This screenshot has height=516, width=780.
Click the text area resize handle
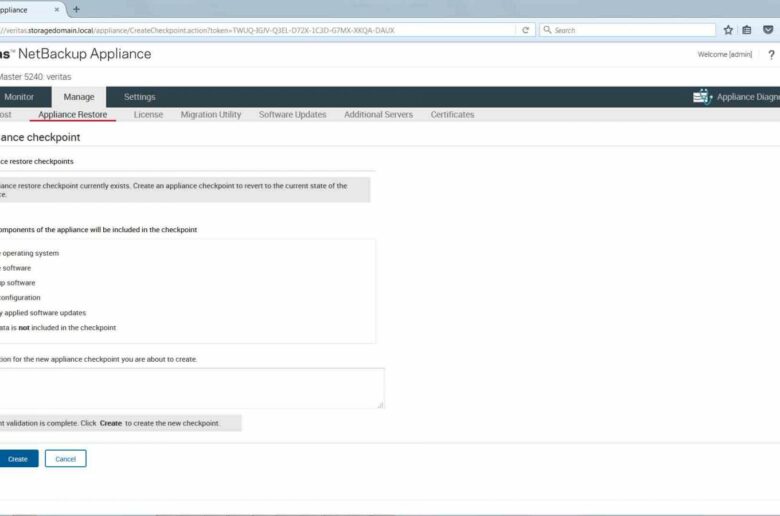tap(381, 405)
